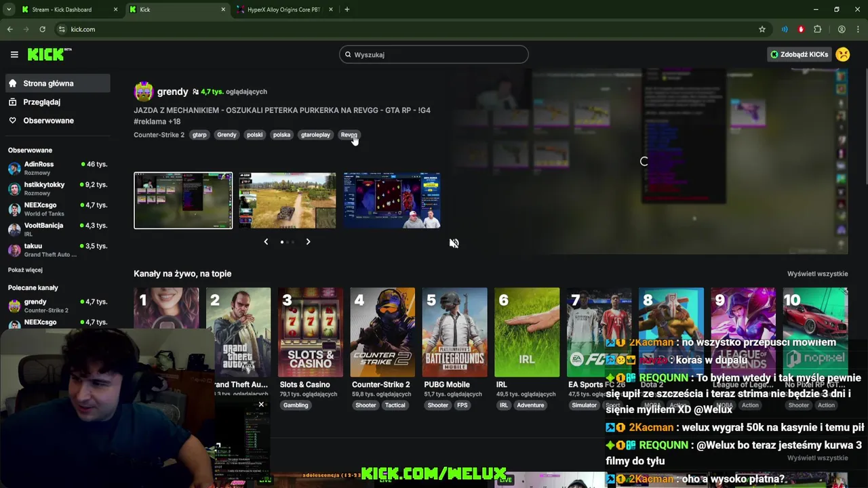868x488 pixels.
Task: Open the site info icon in address bar
Action: tap(62, 29)
